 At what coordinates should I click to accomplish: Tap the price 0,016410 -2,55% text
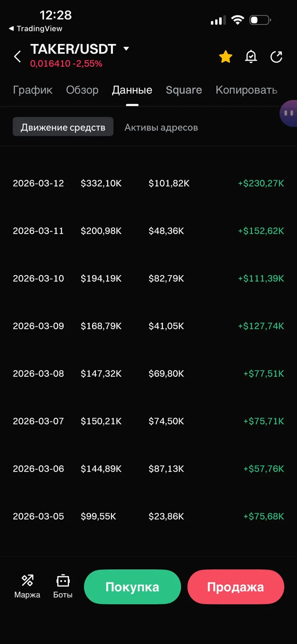66,64
